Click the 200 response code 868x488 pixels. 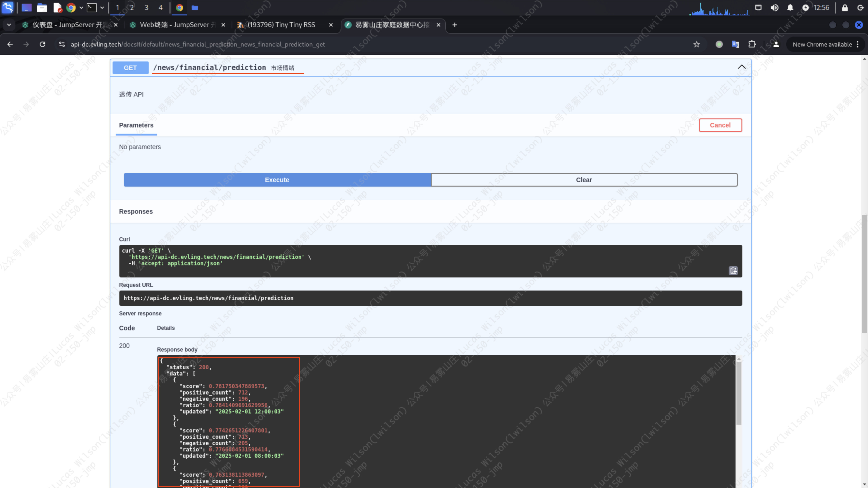[x=124, y=346]
